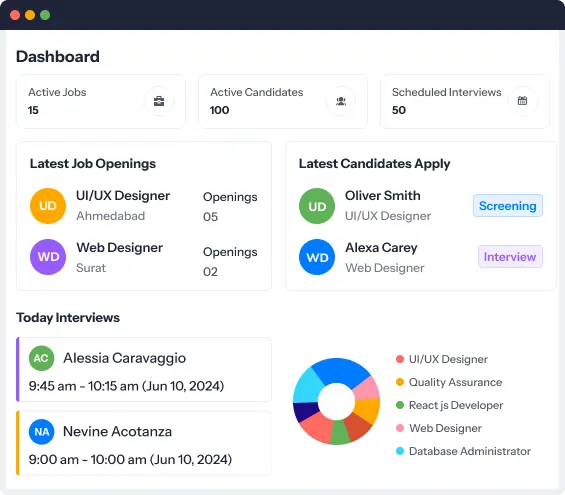Click the Screening status badge

[508, 206]
